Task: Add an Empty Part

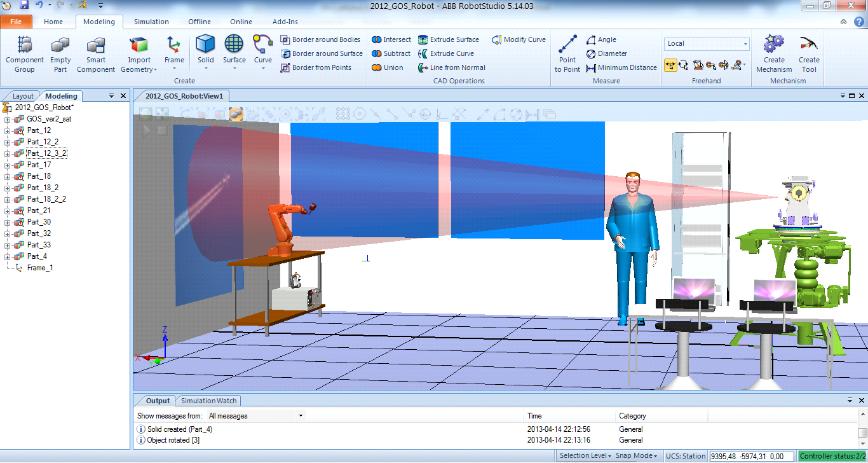Action: click(x=60, y=54)
